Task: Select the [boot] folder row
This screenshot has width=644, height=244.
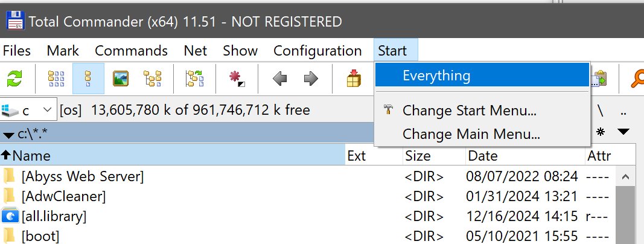Action: [308, 236]
